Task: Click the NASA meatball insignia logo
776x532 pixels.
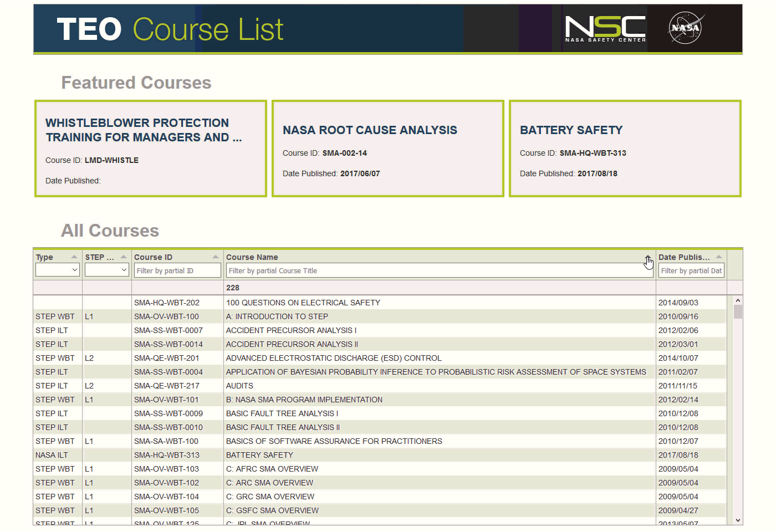Action: coord(686,28)
